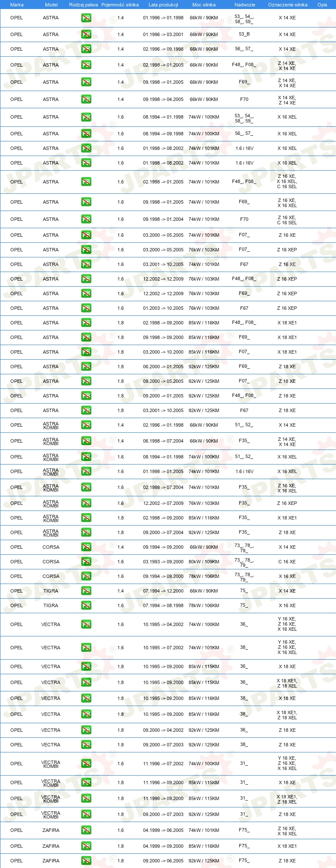Click the Model column header
Image resolution: width=336 pixels, height=868 pixels.
pos(51,5)
